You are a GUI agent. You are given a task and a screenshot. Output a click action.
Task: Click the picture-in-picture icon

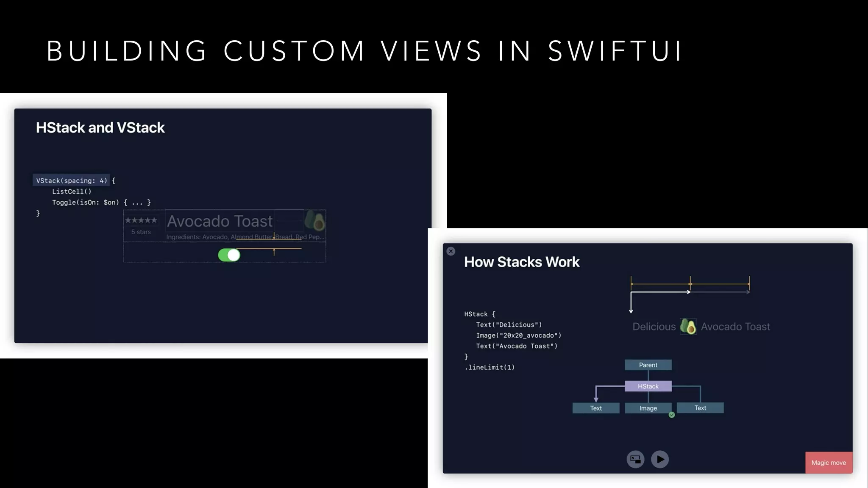(635, 459)
